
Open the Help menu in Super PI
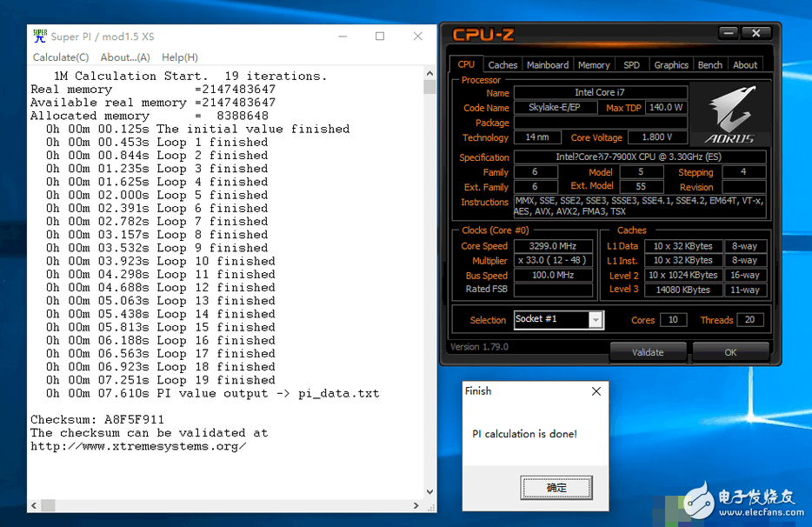(179, 57)
